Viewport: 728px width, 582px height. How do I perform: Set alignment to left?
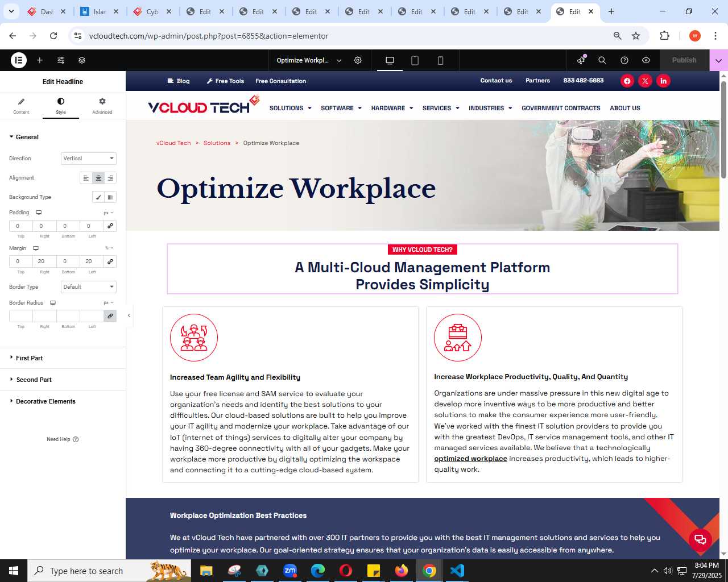pos(86,178)
